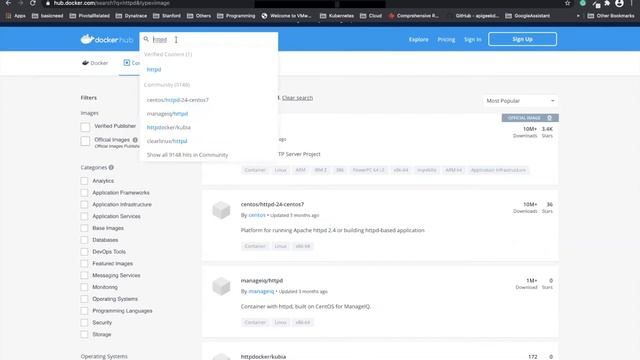Open centos/httpd-24-centos7 cube thumbnail
This screenshot has height=360, width=640.
tap(221, 210)
